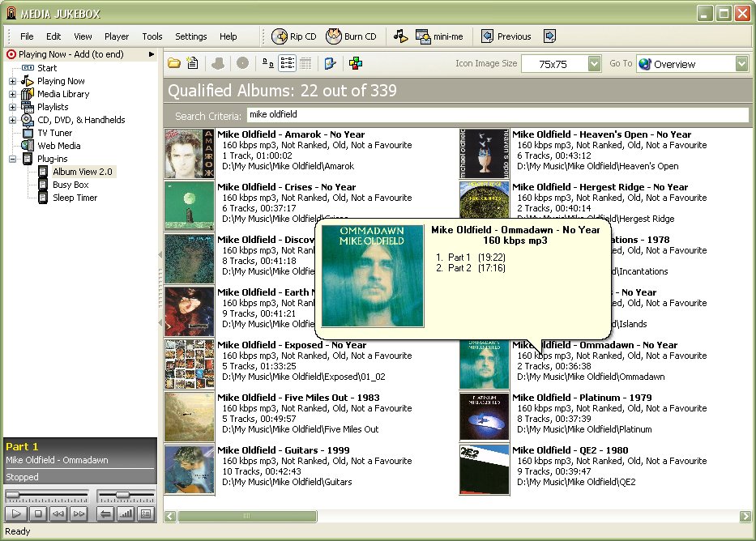Select Start in the navigation tree

coord(47,68)
